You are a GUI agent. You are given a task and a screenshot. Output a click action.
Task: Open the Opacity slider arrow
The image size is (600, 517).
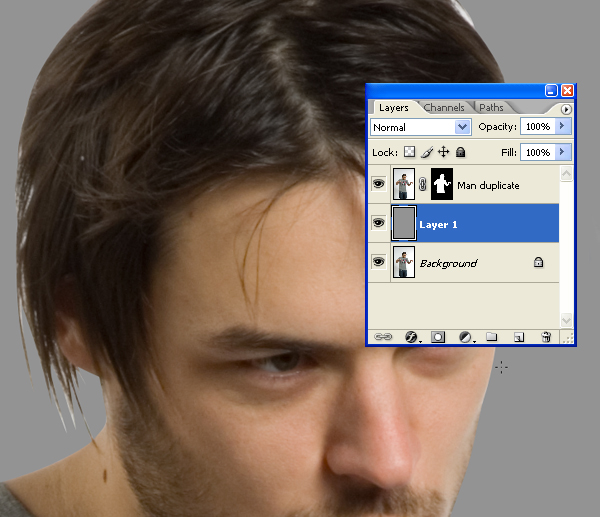click(562, 126)
